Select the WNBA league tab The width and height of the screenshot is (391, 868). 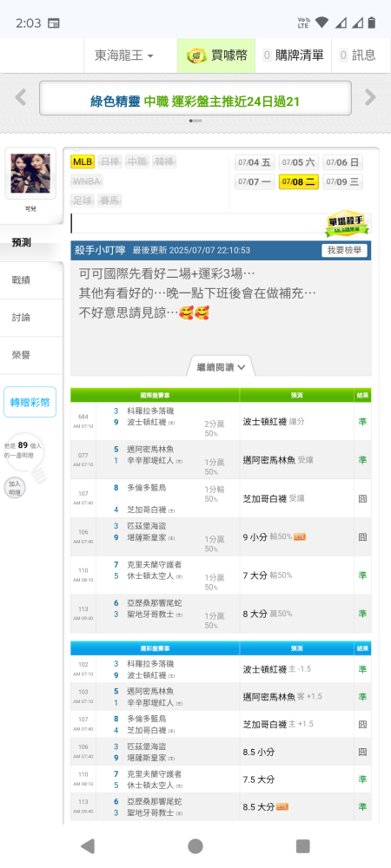click(x=86, y=181)
